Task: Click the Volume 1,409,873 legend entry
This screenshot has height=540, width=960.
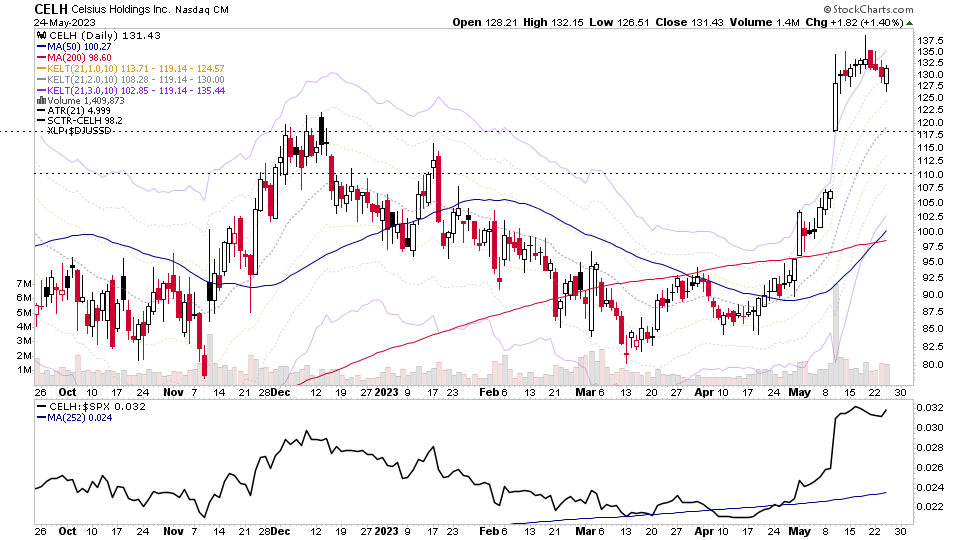Action: pos(86,100)
